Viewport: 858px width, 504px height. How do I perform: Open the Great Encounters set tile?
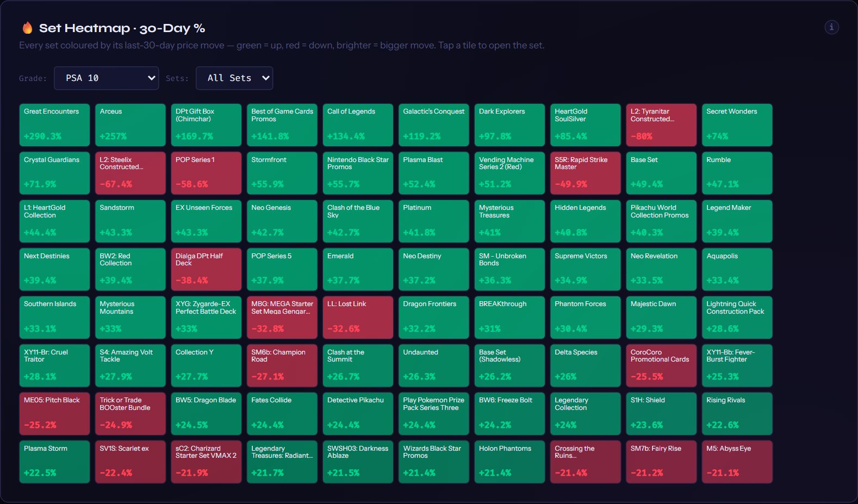[x=54, y=125]
